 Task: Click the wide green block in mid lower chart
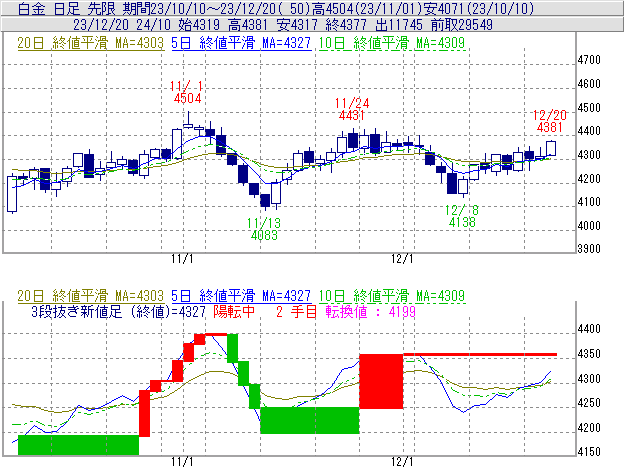pos(310,420)
